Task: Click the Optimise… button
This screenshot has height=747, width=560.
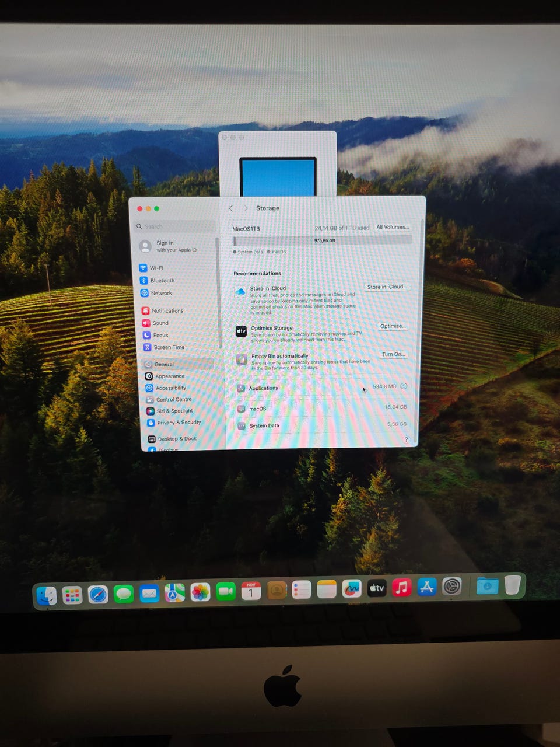Action: tap(393, 326)
